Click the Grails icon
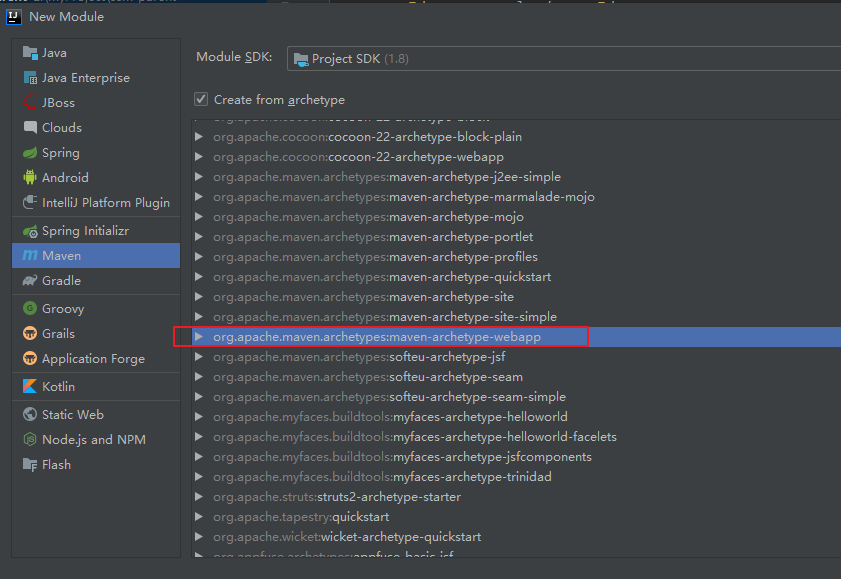This screenshot has height=579, width=841. click(x=30, y=333)
